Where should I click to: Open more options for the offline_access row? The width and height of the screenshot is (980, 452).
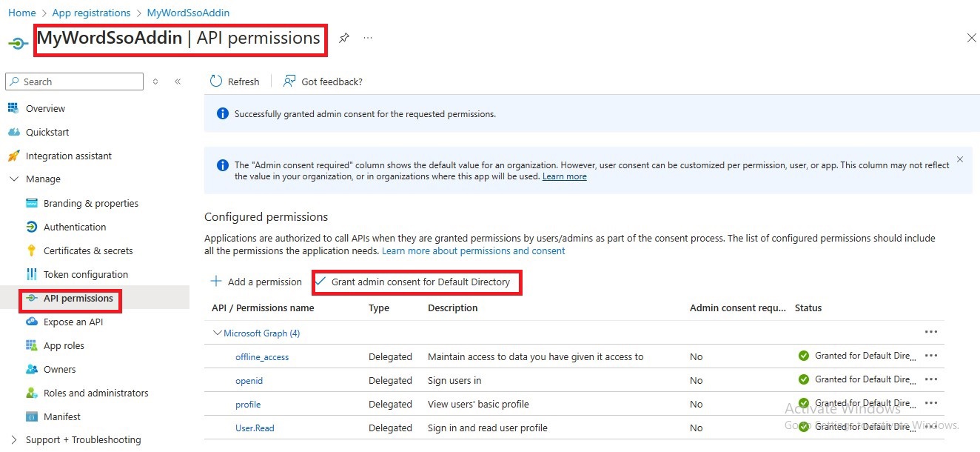pyautogui.click(x=931, y=356)
